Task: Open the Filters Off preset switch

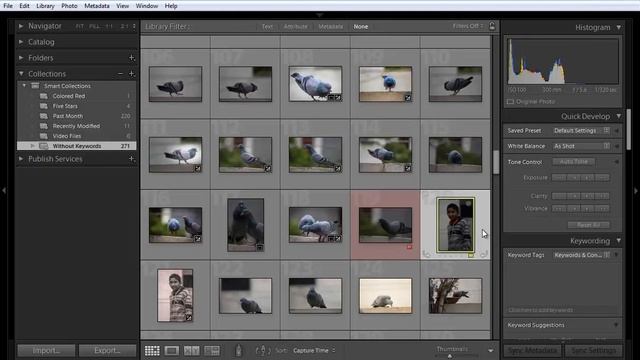Action: point(468,26)
